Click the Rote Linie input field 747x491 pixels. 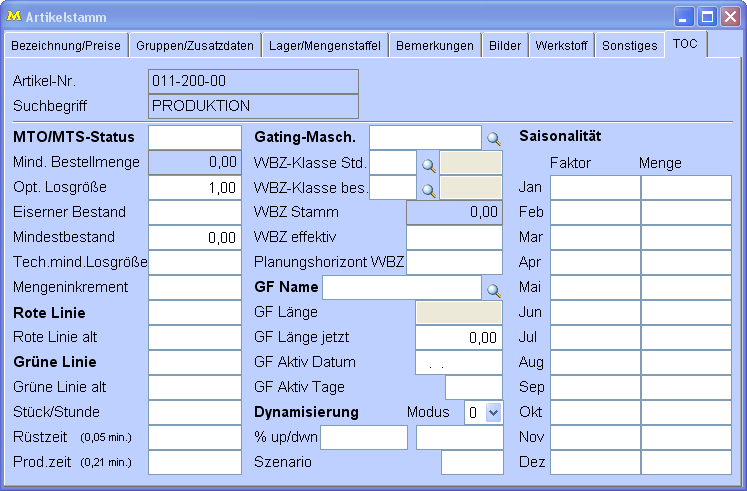(195, 312)
